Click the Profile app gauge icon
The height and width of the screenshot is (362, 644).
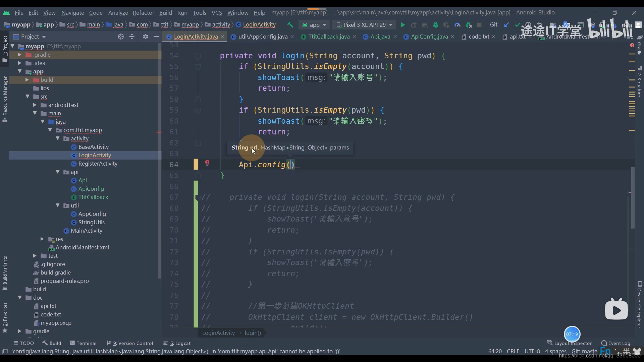tap(458, 25)
